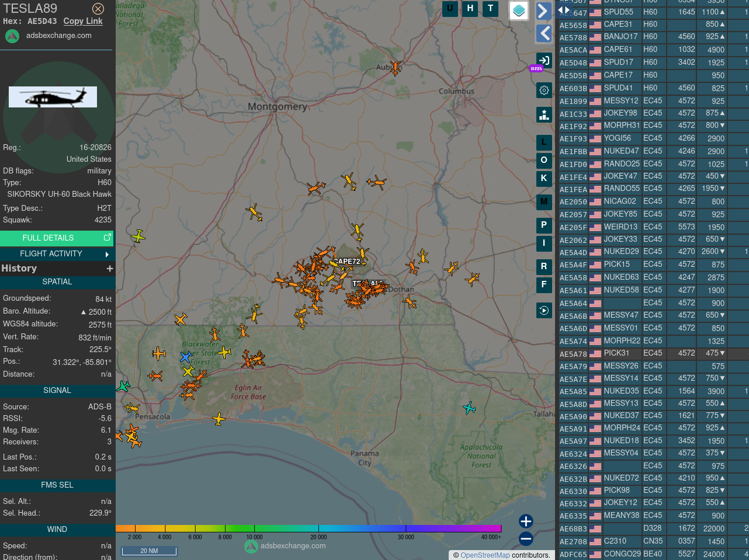Viewport: 749px width, 560px height.
Task: Select the cyan aircraft near Tallahassee
Action: point(469,408)
